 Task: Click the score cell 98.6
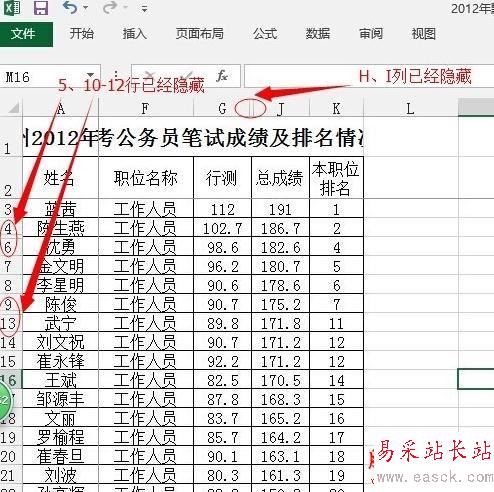coord(222,247)
